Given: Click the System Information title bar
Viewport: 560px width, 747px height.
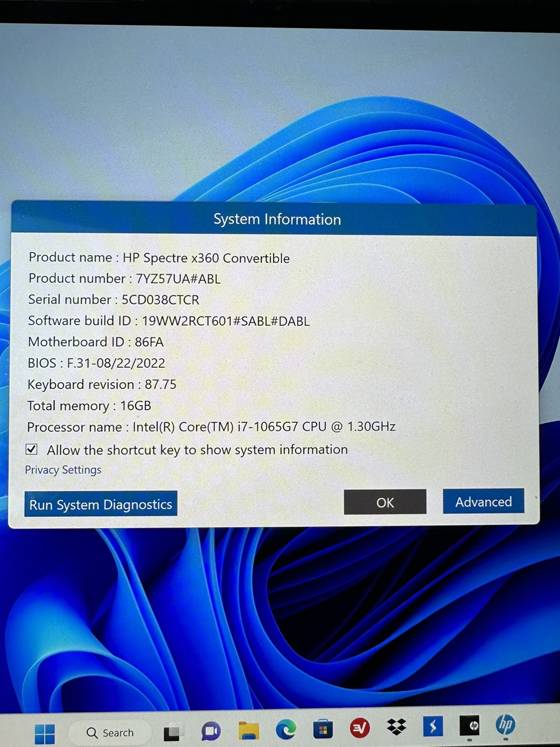Looking at the screenshot, I should pyautogui.click(x=275, y=219).
